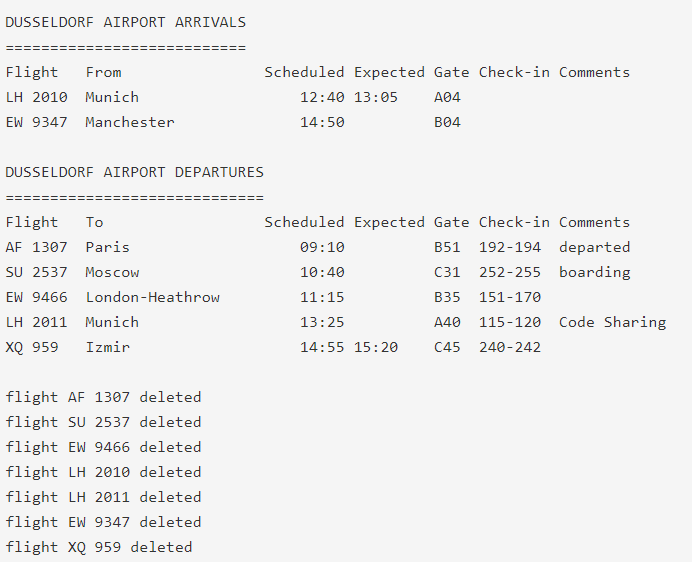Click the departures Check-in column header
Screen dimensions: 692x562
point(514,222)
